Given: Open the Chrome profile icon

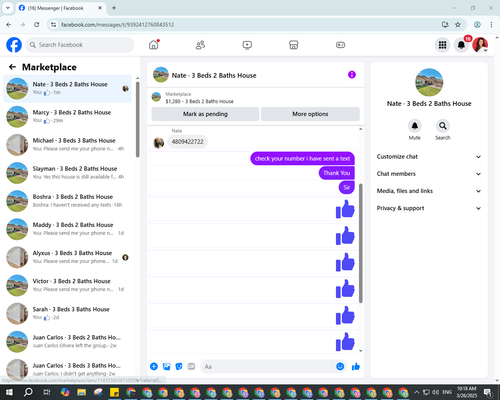Looking at the screenshot, I should [x=477, y=25].
